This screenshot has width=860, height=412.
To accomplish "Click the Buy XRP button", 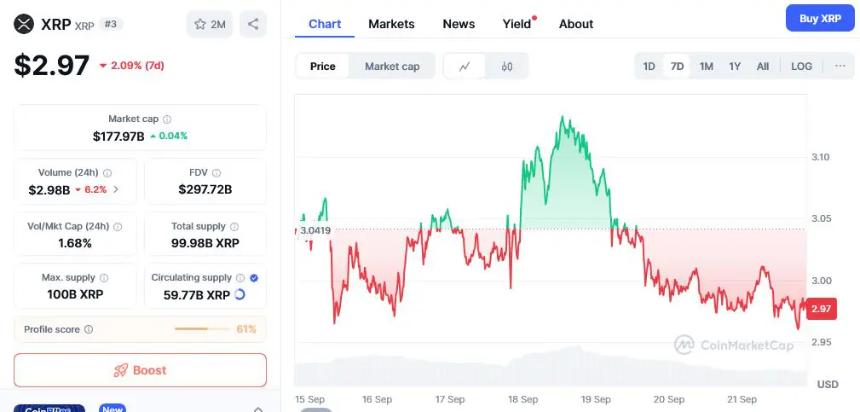I will click(820, 18).
